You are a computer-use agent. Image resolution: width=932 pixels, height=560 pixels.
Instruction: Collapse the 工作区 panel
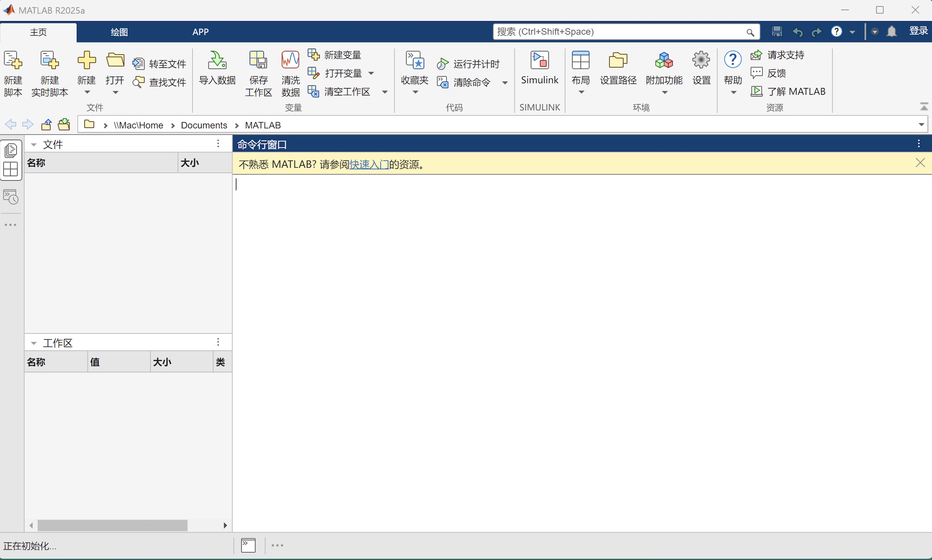(x=33, y=343)
